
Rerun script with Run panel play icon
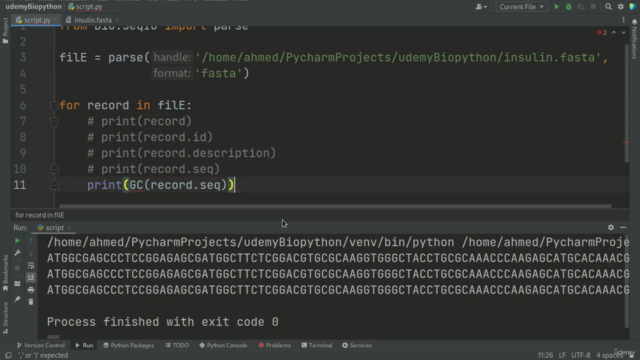click(17, 241)
